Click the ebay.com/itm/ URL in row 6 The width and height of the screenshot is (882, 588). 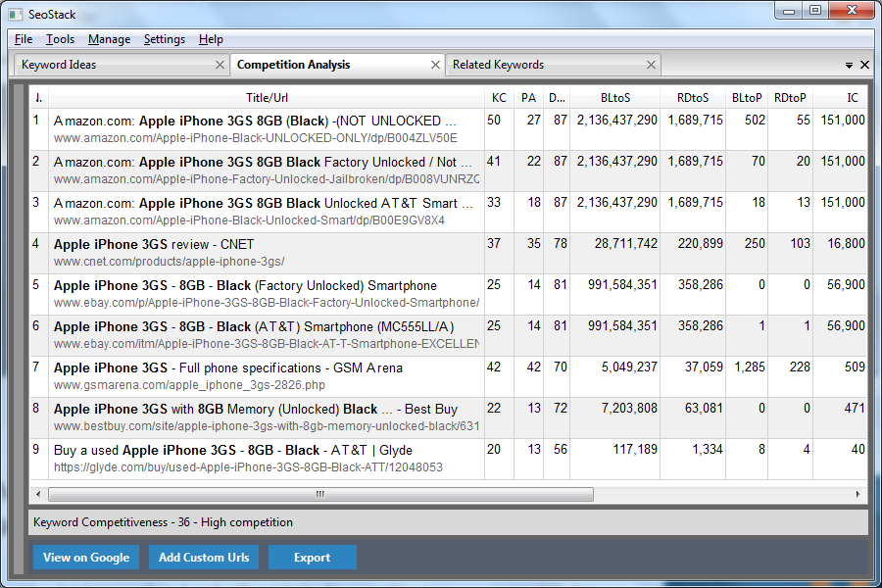[x=266, y=344]
